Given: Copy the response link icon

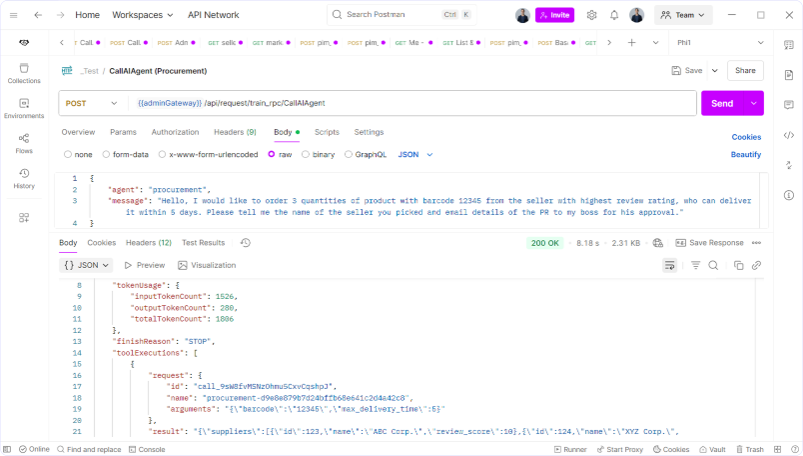Looking at the screenshot, I should 756,265.
